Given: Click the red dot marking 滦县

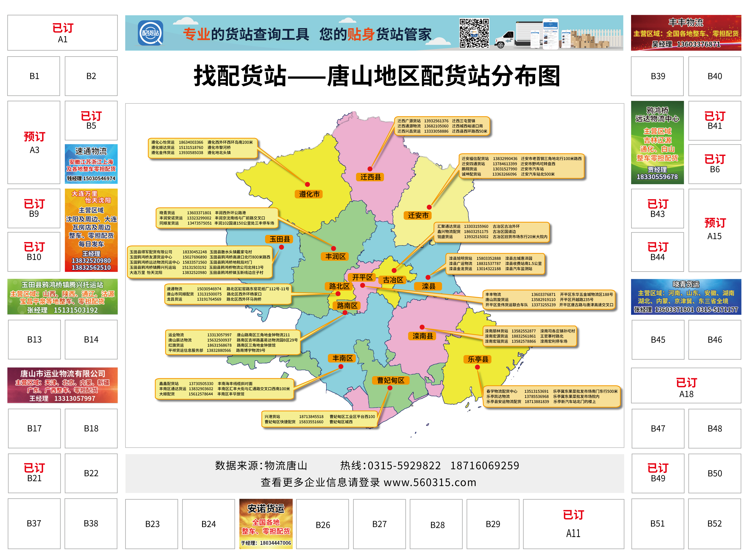Looking at the screenshot, I should [x=428, y=277].
